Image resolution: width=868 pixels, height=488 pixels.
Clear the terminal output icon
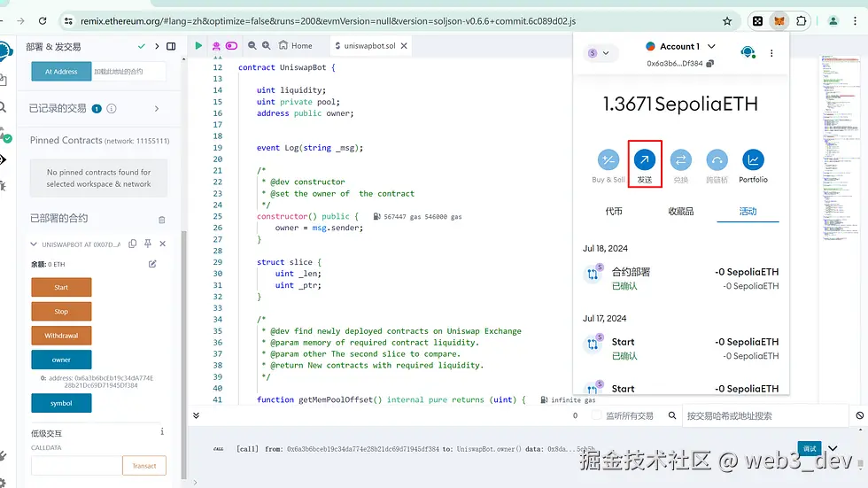[860, 415]
